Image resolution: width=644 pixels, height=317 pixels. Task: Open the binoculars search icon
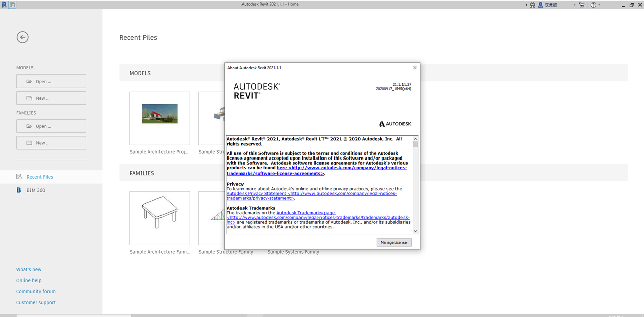click(x=532, y=4)
